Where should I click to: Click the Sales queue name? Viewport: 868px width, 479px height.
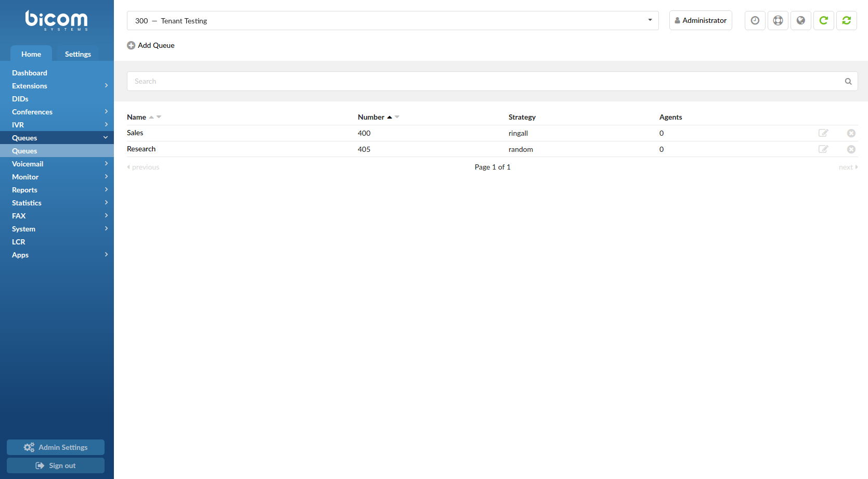[135, 133]
